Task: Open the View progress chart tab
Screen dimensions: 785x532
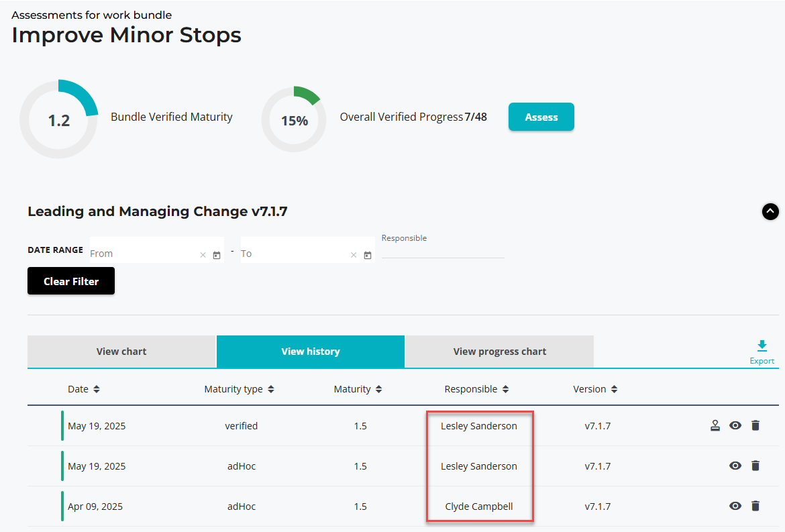Action: 499,352
